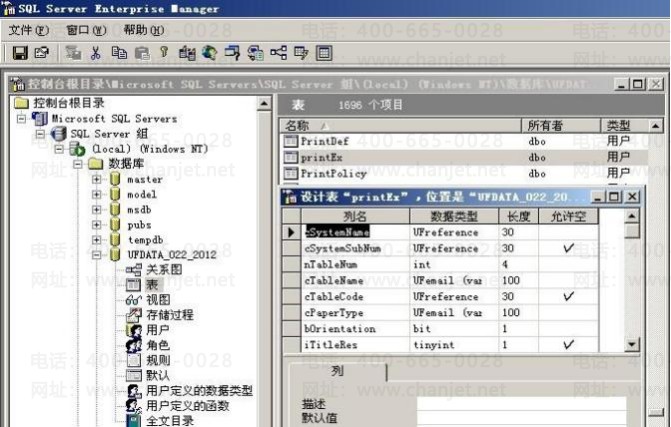
Task: Set primary key with the key icon
Action: point(163,53)
